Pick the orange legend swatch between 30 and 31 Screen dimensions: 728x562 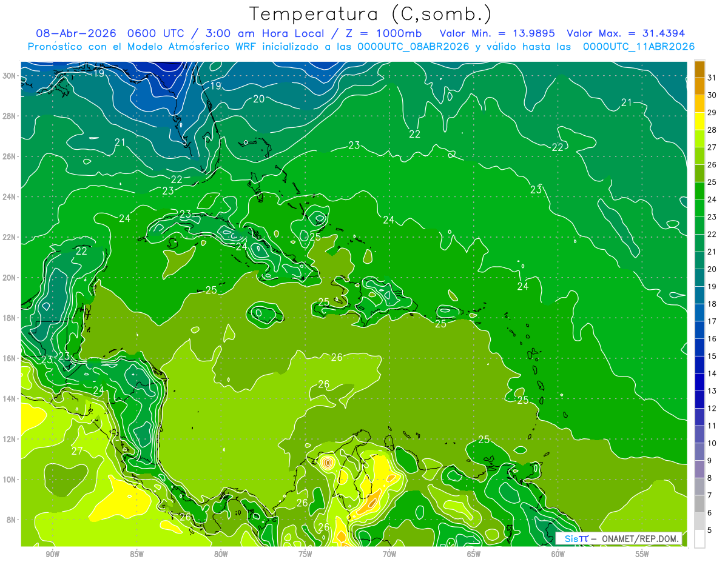coord(699,86)
